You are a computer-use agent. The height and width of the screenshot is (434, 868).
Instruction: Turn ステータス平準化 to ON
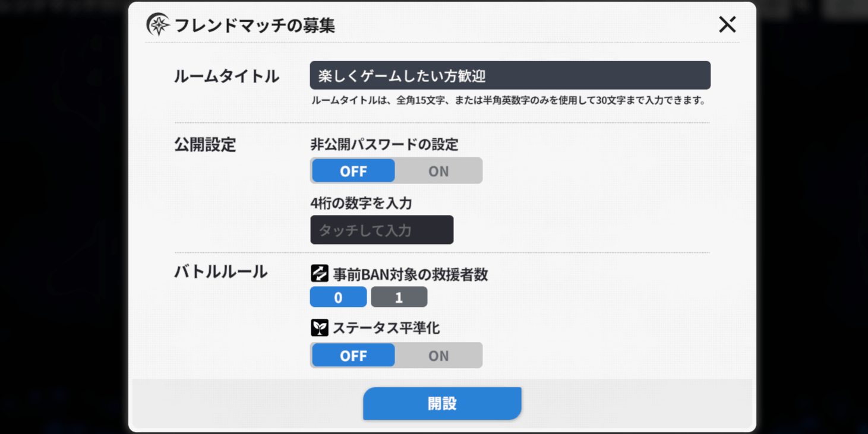438,355
